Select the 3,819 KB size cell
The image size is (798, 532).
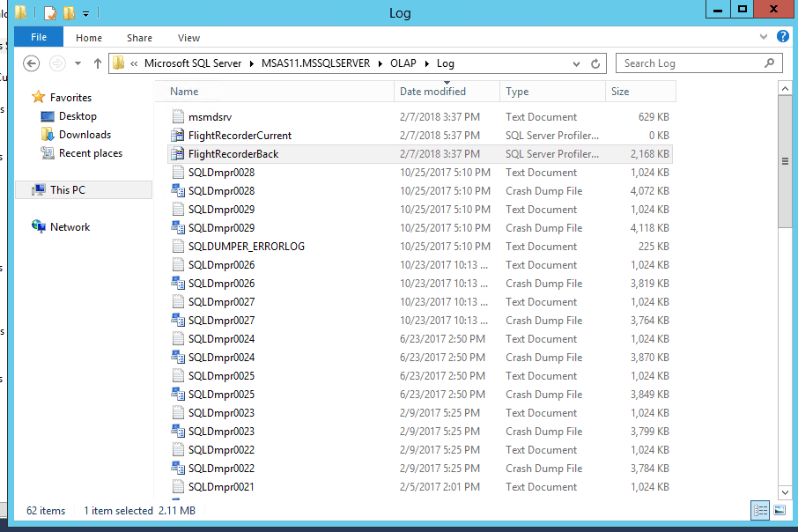point(649,283)
